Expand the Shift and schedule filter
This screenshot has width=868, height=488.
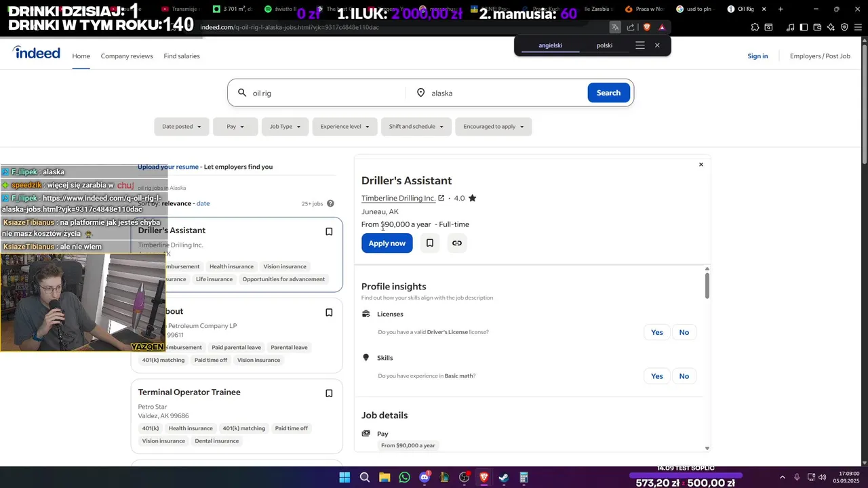pyautogui.click(x=416, y=127)
